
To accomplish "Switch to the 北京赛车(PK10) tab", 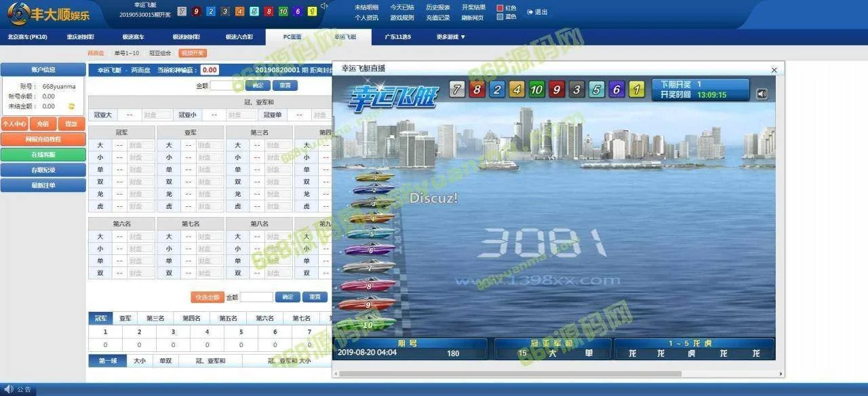I will pos(27,37).
